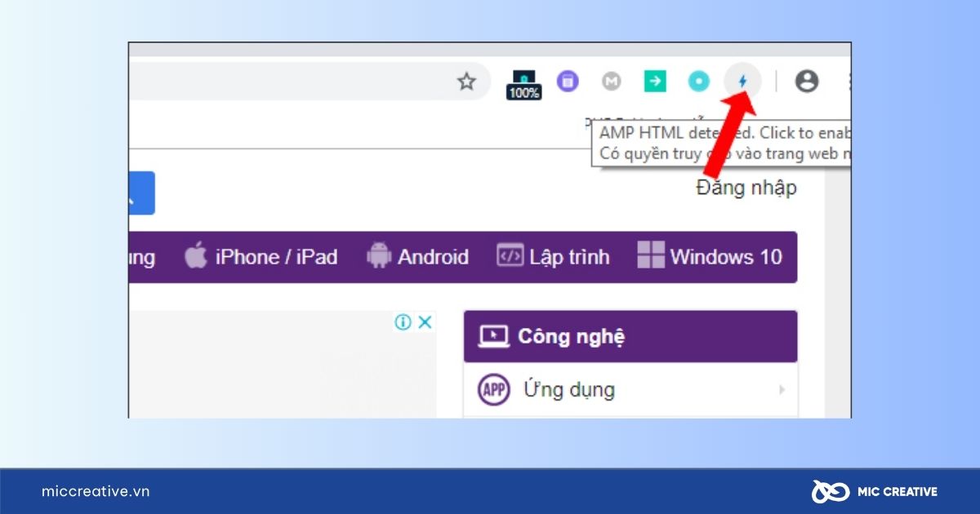Click the Windows logo icon
This screenshot has width=980, height=514.
click(651, 255)
